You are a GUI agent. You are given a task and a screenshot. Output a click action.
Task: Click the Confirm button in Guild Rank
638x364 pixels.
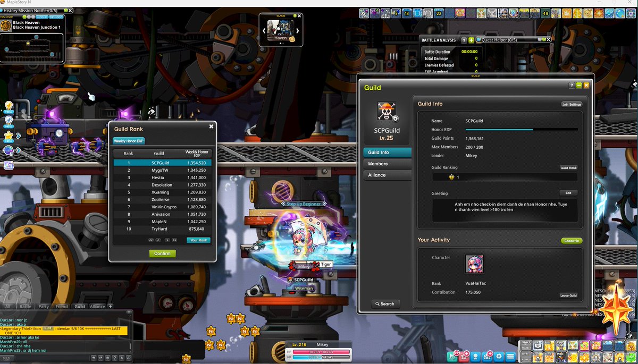click(x=162, y=253)
